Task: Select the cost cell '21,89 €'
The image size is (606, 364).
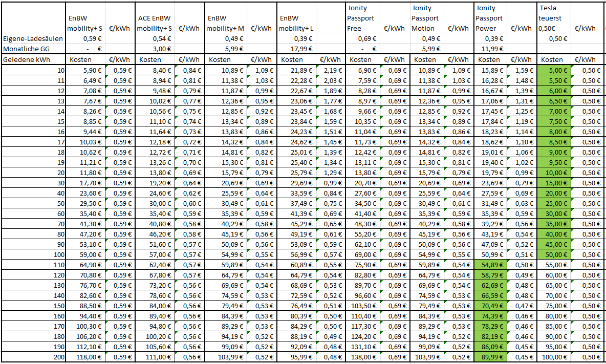Action: 296,70
